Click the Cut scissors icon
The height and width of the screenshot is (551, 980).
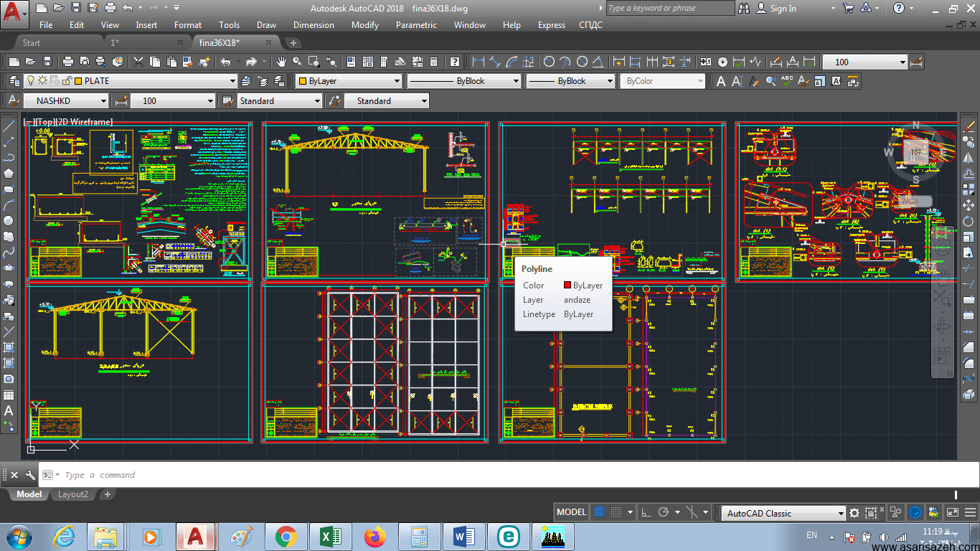coord(137,62)
